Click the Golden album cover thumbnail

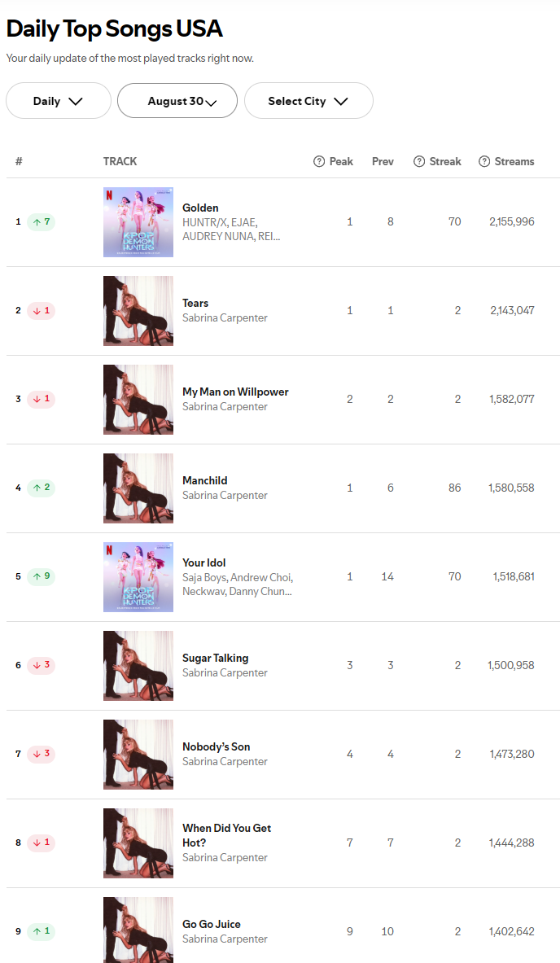click(138, 221)
